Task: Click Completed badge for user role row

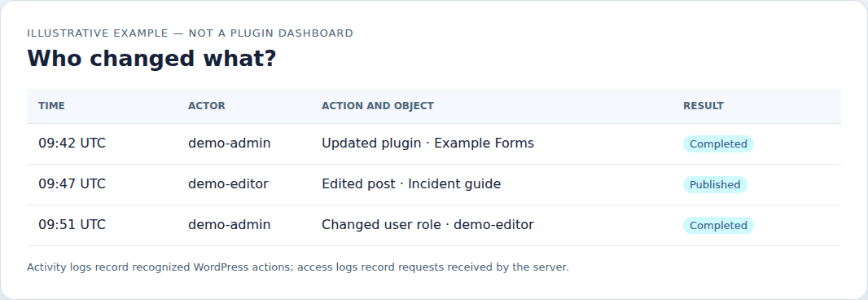Action: [718, 226]
